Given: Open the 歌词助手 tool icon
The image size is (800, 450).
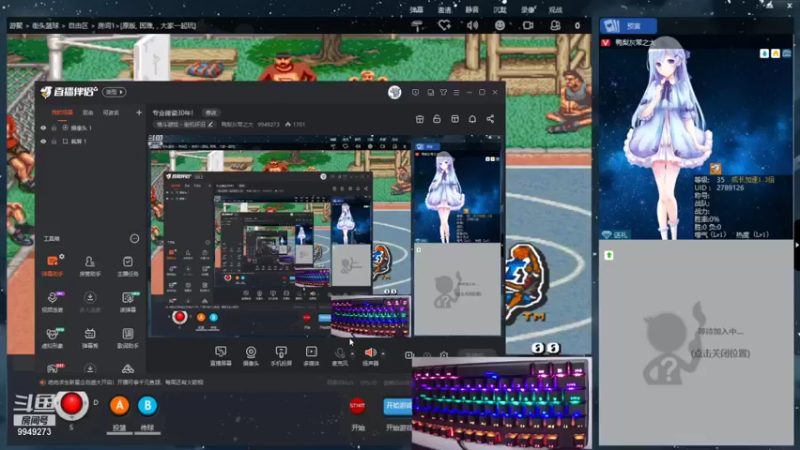Looking at the screenshot, I should tap(128, 338).
